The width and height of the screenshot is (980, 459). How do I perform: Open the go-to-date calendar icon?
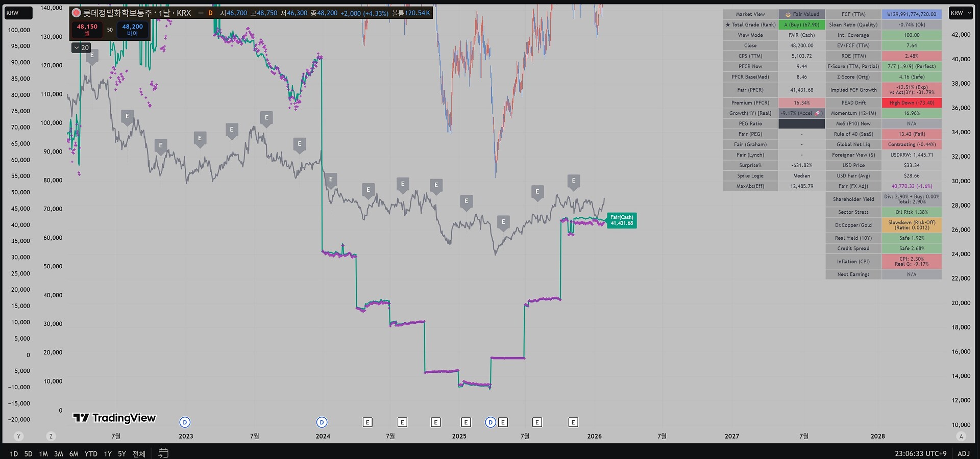(x=163, y=453)
